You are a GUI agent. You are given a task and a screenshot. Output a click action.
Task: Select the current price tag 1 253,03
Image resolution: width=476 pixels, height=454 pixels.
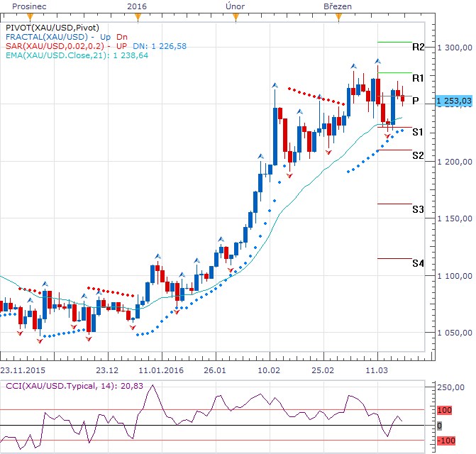click(454, 101)
